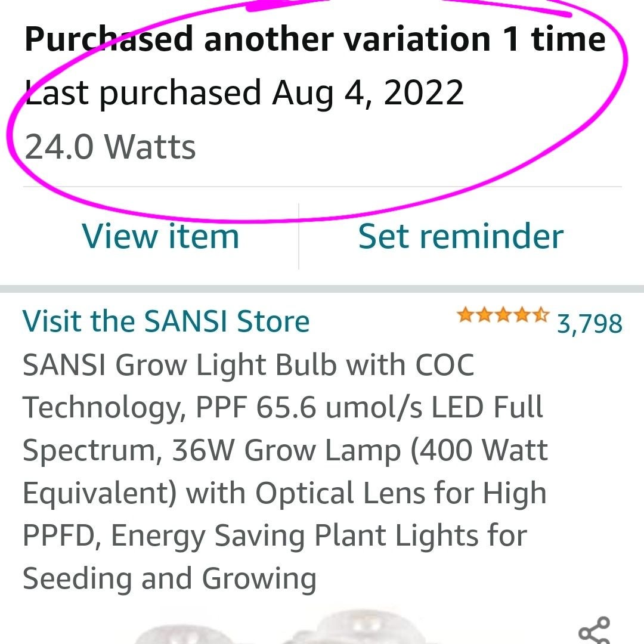Click the first orange rating star
644x644 pixels.
465,315
